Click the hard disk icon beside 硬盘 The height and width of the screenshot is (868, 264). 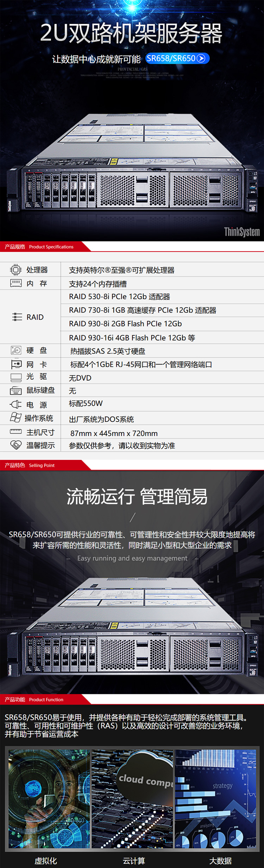(16, 350)
